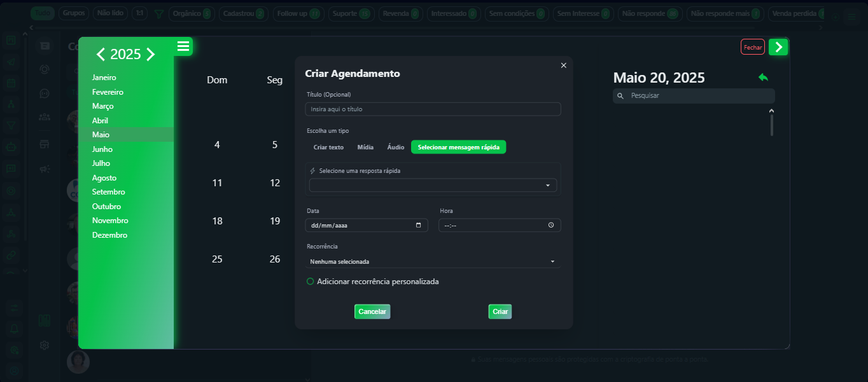
Task: Click the Título input field
Action: point(433,109)
